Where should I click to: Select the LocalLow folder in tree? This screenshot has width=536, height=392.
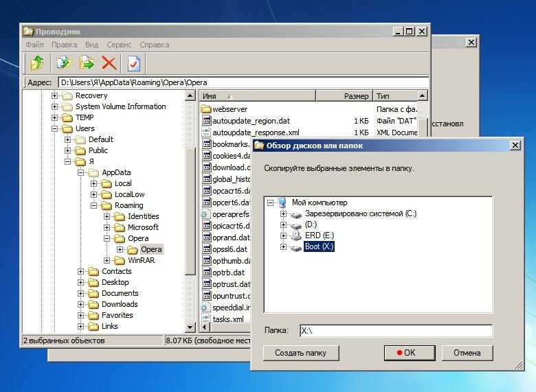130,194
